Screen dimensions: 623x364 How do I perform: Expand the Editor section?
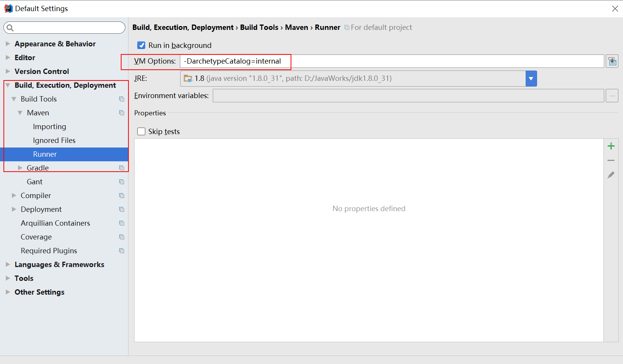(x=8, y=57)
